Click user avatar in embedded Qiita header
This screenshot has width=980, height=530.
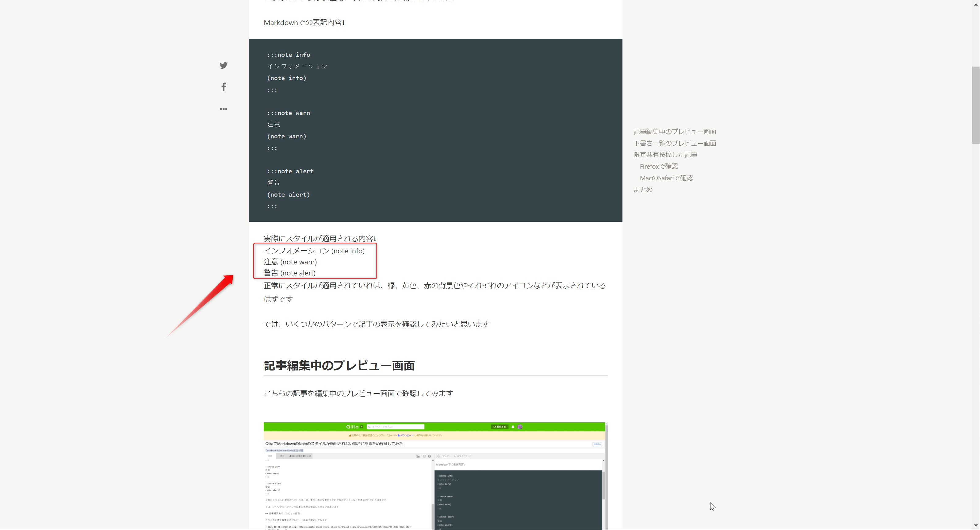(x=520, y=427)
